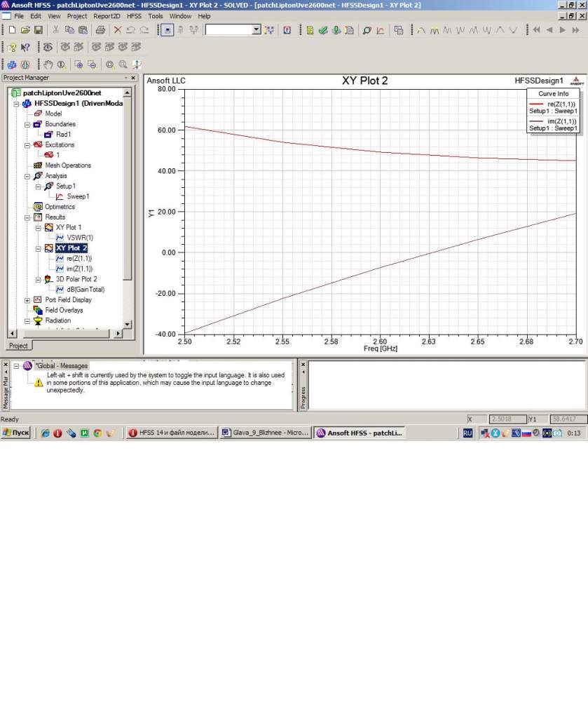This screenshot has width=588, height=718.
Task: Collapse the Results tree node
Action: click(27, 217)
